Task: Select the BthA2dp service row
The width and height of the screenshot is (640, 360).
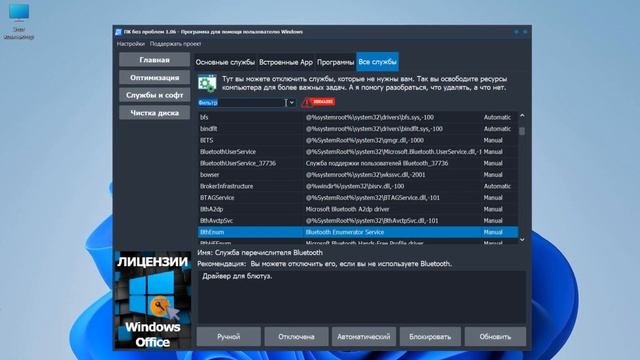Action: click(358, 209)
